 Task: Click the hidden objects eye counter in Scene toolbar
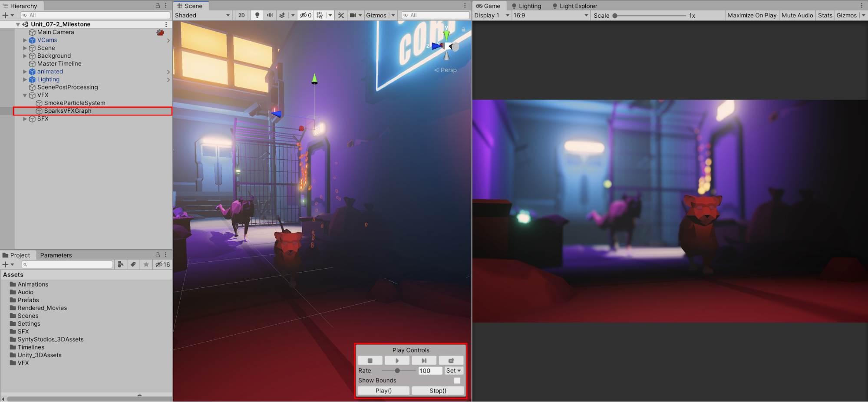pyautogui.click(x=306, y=15)
